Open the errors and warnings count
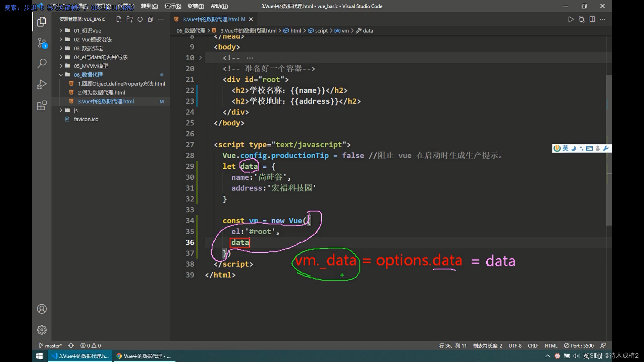Screen dimensions: 644x362 (91, 346)
